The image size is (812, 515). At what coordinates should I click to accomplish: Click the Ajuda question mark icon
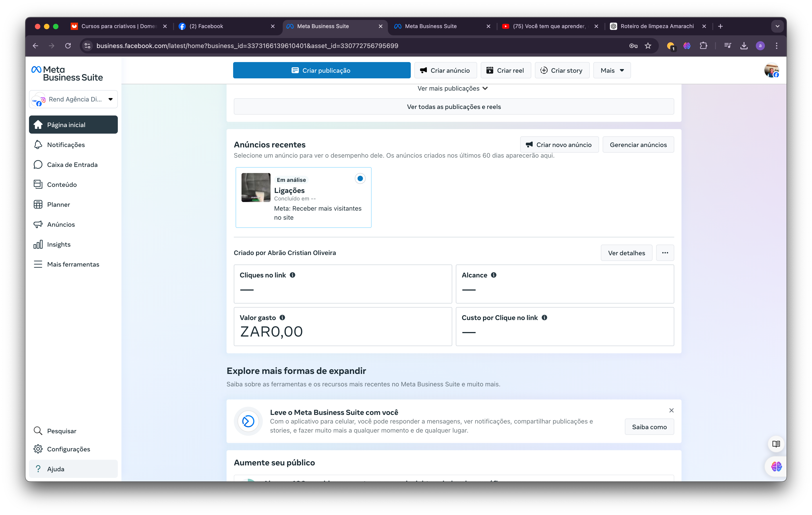[x=38, y=469]
